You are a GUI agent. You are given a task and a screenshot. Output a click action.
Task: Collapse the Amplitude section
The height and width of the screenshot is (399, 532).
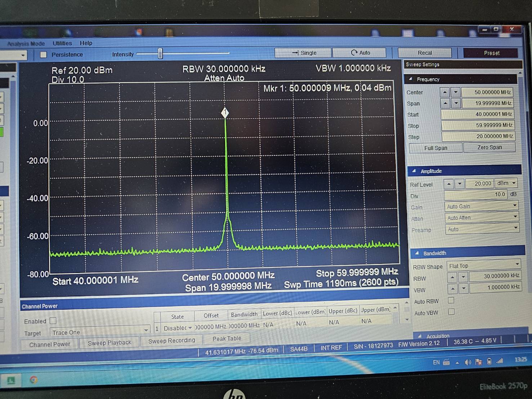(414, 171)
